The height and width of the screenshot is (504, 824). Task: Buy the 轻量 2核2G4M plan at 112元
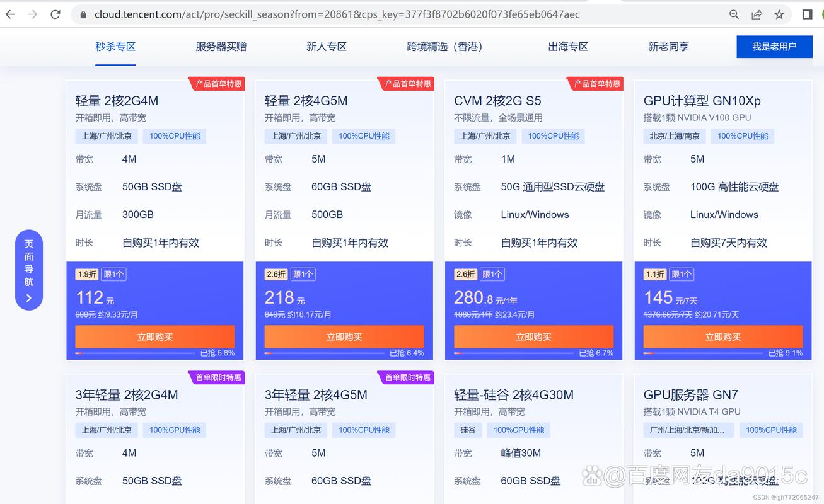pyautogui.click(x=154, y=336)
